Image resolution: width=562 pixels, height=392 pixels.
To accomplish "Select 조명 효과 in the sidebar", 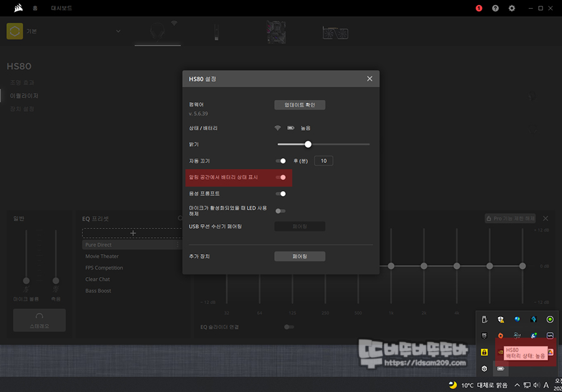I will tap(22, 83).
